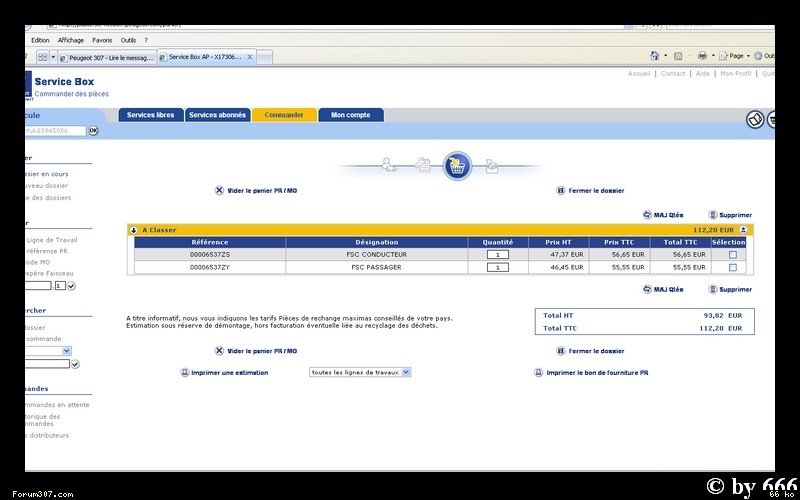Open Commandes en attente in sidebar
The height and width of the screenshot is (500, 800).
tap(57, 405)
